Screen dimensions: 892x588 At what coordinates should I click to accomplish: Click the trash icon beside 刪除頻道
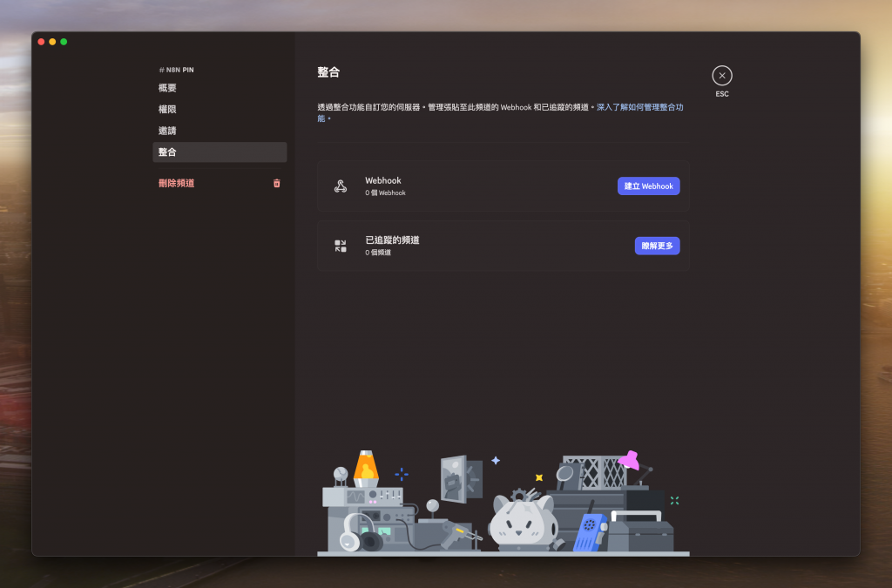pos(276,183)
